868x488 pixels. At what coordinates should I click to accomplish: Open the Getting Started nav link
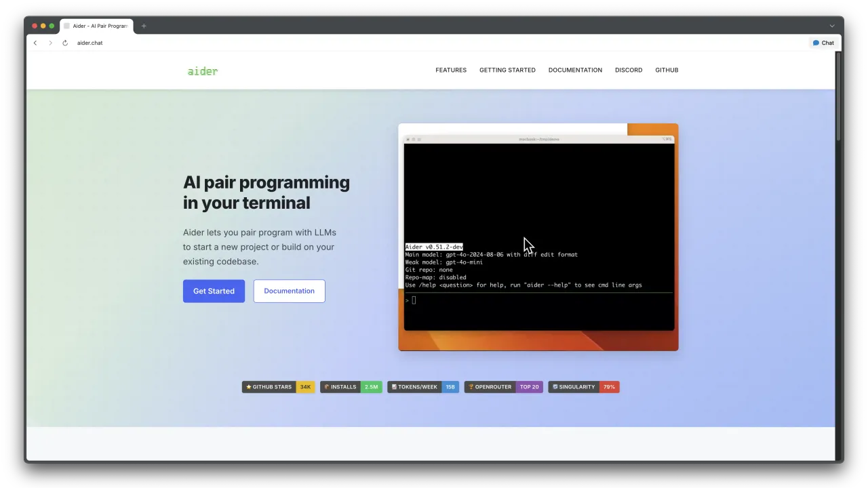(507, 70)
